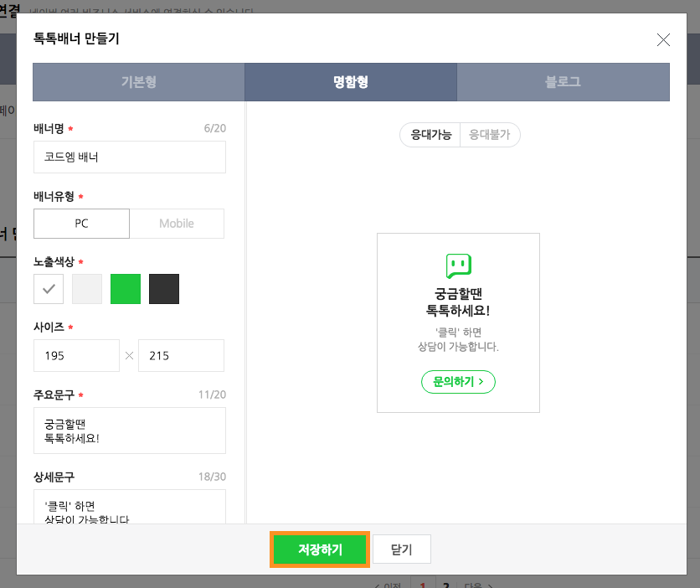Click the 18/30 character counter
The width and height of the screenshot is (700, 588).
coord(212,477)
